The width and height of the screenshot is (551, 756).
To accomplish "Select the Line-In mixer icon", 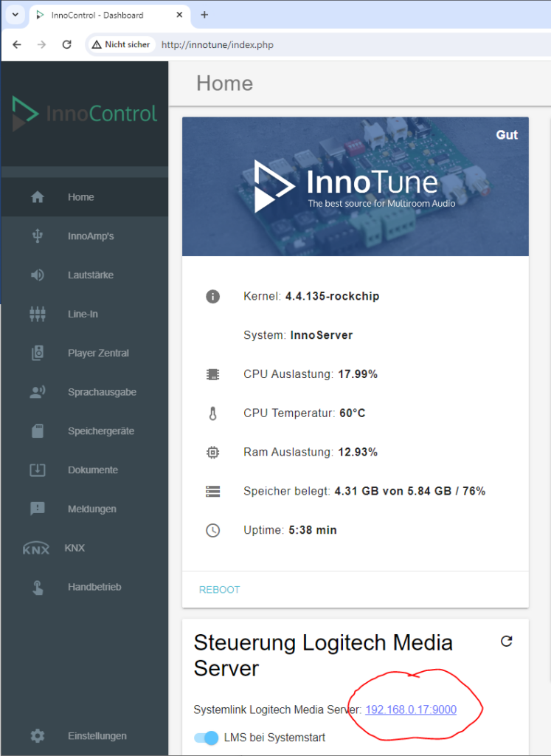I will click(38, 314).
